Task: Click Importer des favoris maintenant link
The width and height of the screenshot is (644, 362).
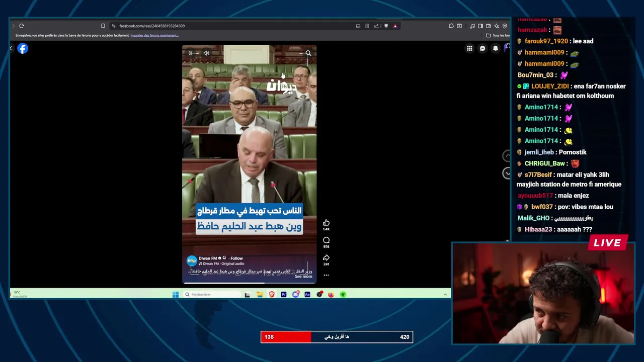Action: [154, 35]
